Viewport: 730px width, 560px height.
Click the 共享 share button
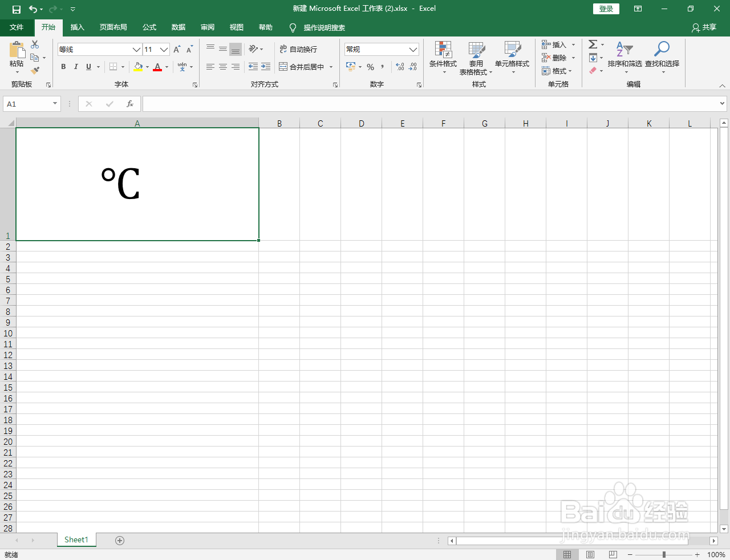pos(704,27)
